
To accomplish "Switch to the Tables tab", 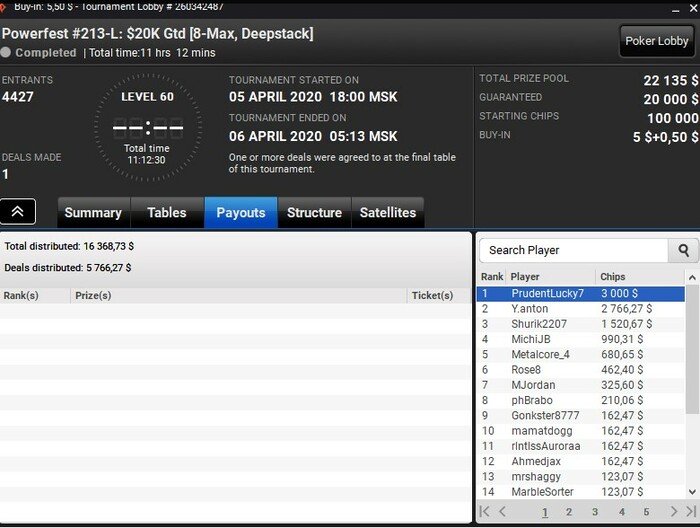I will pos(167,212).
